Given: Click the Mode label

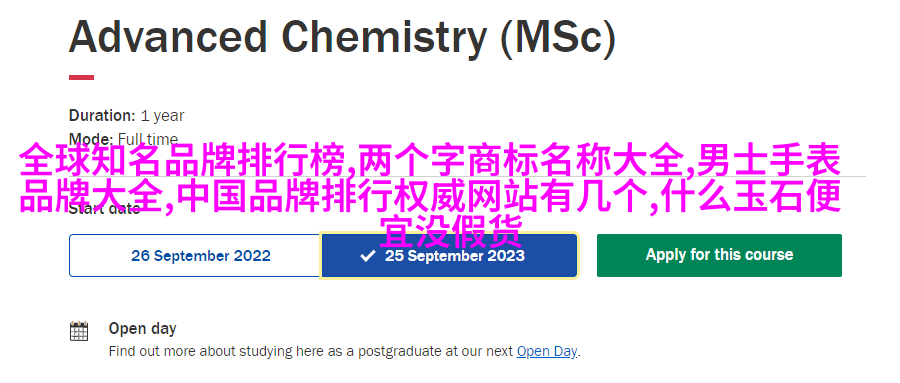Looking at the screenshot, I should point(91,139).
